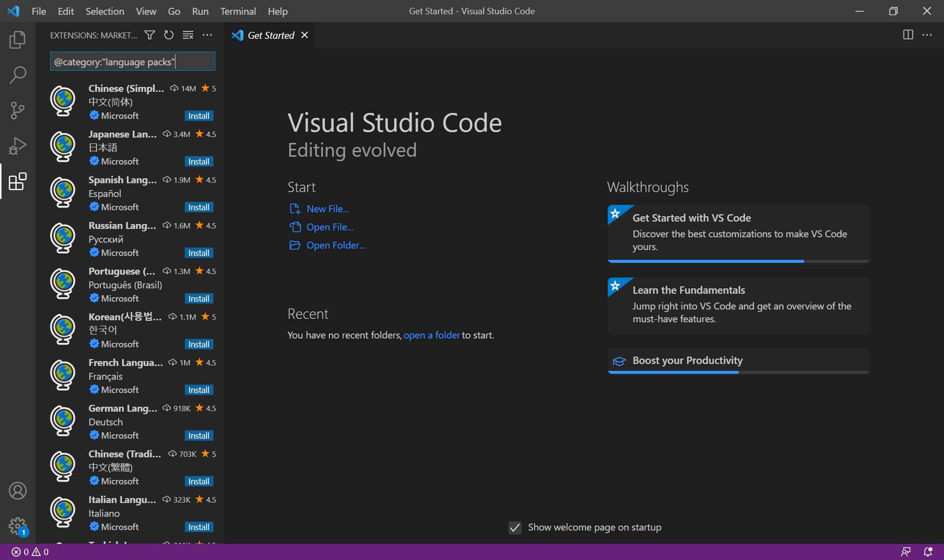Open the Search view icon
Screen dimensions: 944x560
18,75
